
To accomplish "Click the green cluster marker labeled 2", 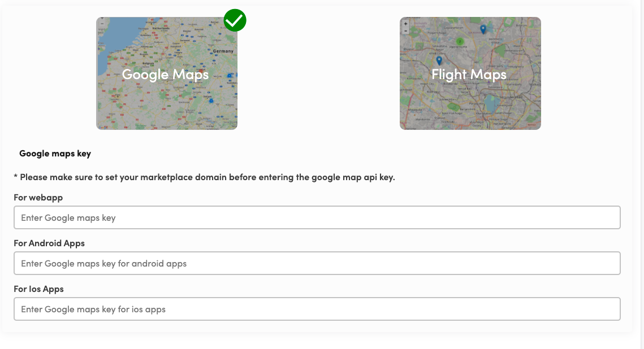I will tap(460, 41).
